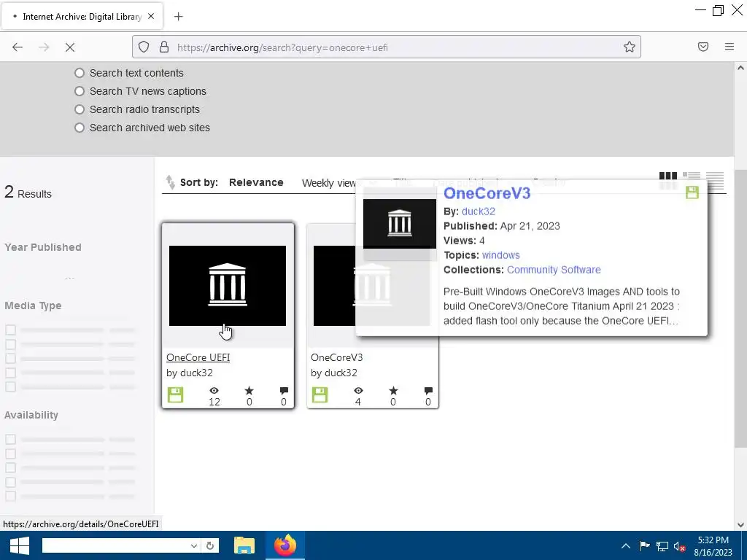This screenshot has height=560, width=747.
Task: Go back to the previous page
Action: coord(18,47)
